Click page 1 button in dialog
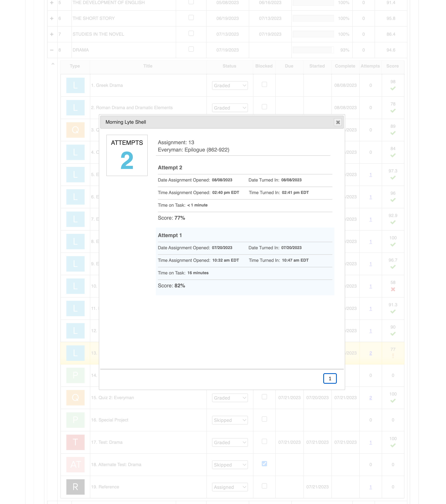This screenshot has width=446, height=504. click(330, 378)
